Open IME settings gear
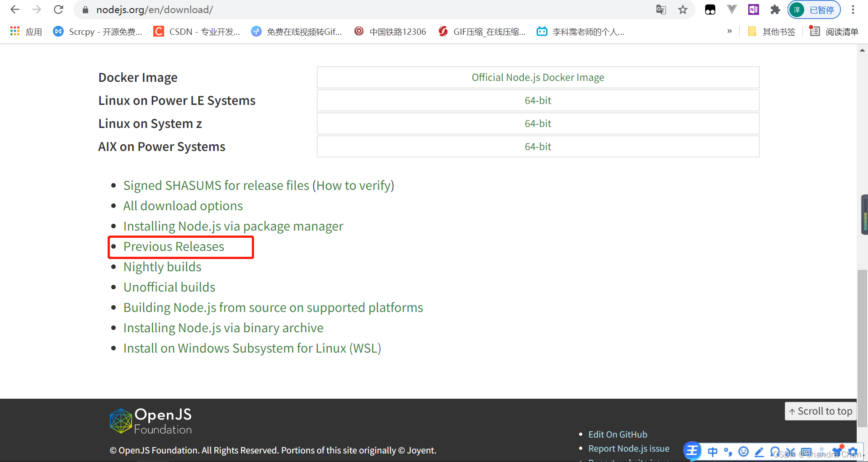 (x=853, y=452)
